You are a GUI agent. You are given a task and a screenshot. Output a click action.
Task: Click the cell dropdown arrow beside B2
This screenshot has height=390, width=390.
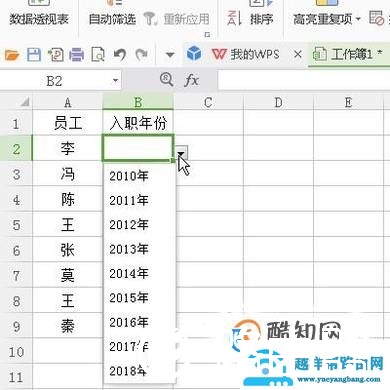click(181, 153)
